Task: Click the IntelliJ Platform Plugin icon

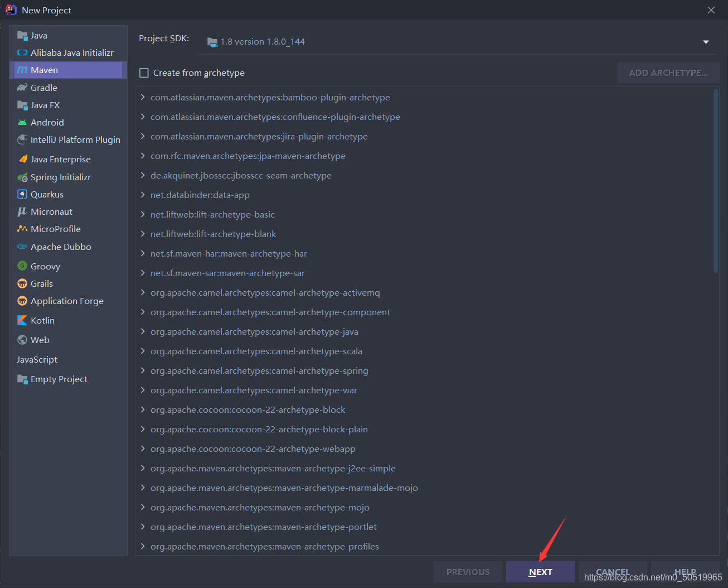Action: 22,139
